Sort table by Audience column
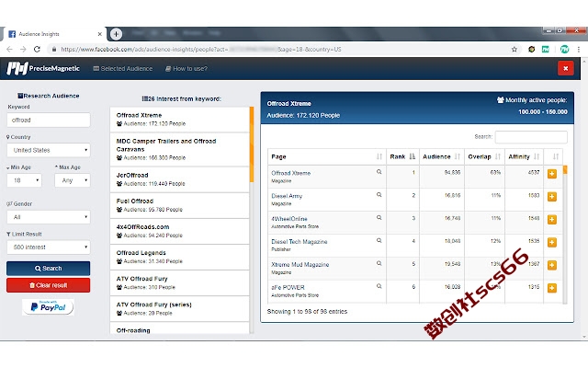 441,156
